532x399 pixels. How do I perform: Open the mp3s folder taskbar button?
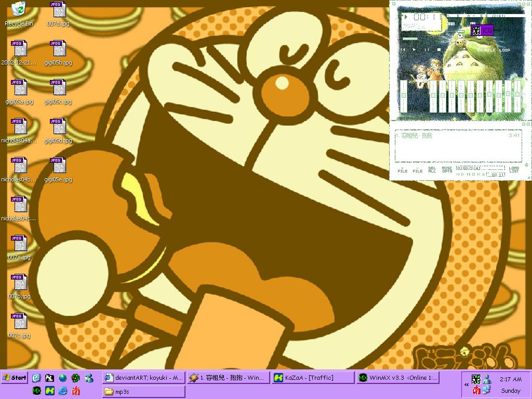click(143, 392)
